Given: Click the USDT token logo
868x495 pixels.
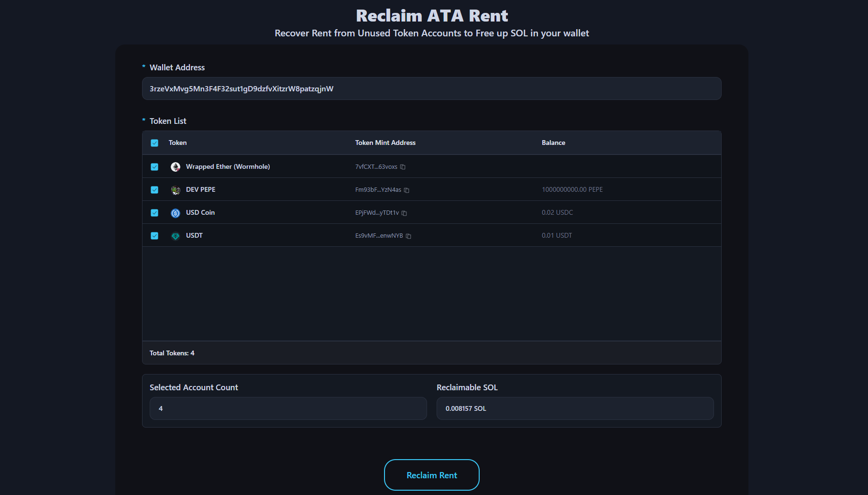Looking at the screenshot, I should 176,236.
